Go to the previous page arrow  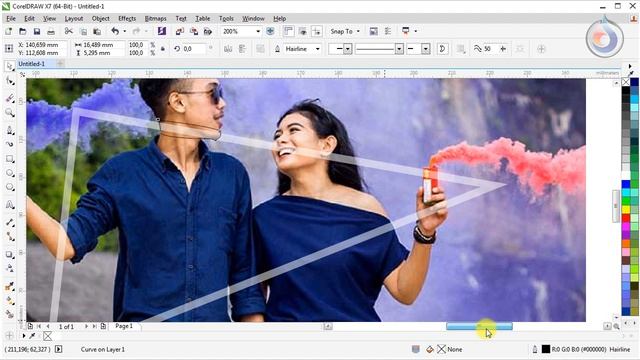coord(48,327)
